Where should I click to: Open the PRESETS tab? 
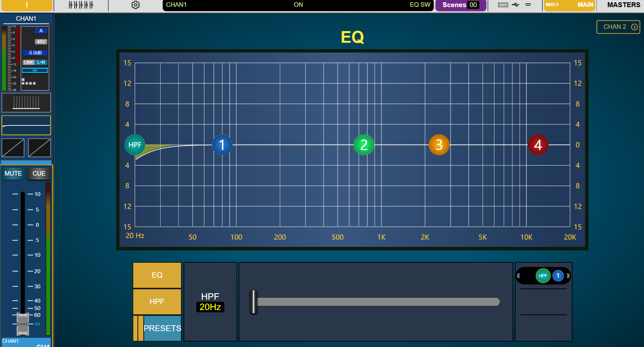[162, 328]
